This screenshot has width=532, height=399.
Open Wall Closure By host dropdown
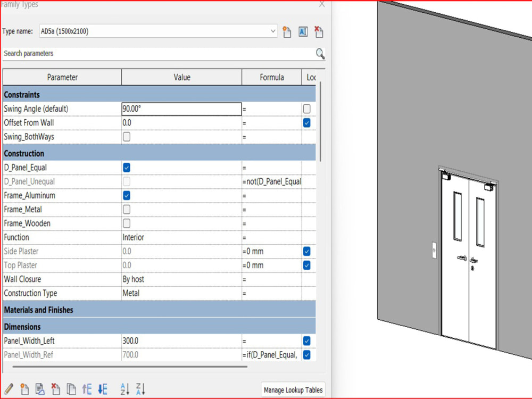pos(181,279)
